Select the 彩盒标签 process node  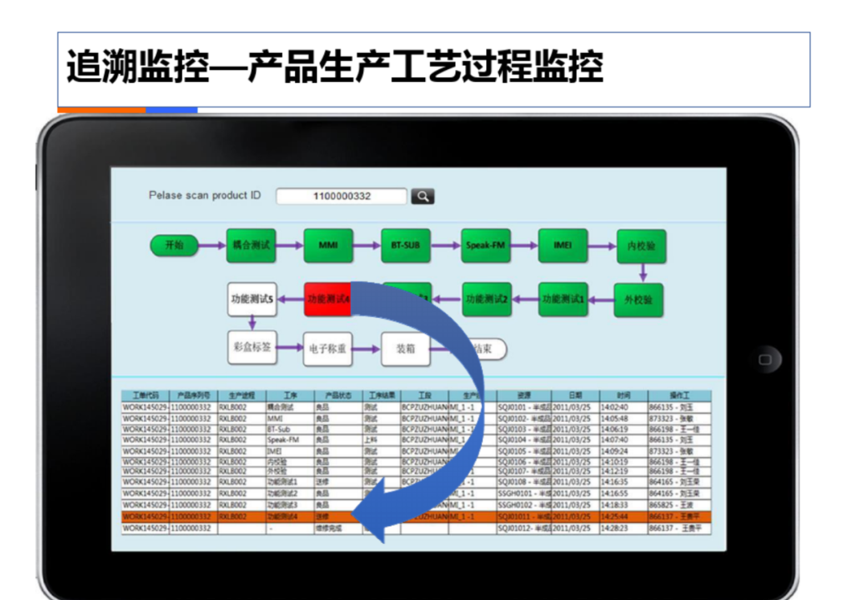click(x=252, y=347)
